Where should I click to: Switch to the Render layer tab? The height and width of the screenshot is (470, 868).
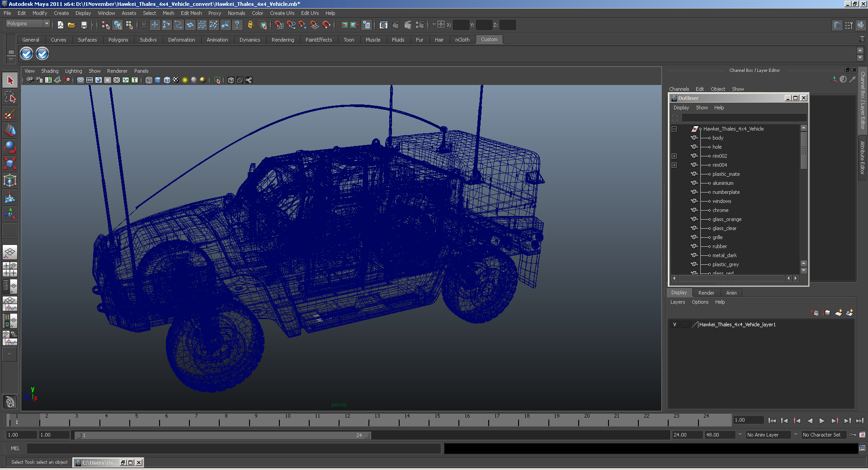706,293
